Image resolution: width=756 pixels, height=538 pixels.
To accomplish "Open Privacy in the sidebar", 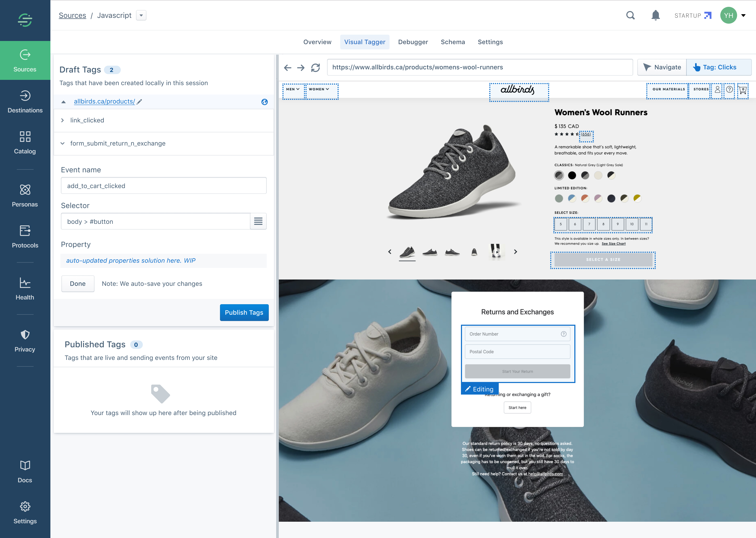I will pos(25,340).
